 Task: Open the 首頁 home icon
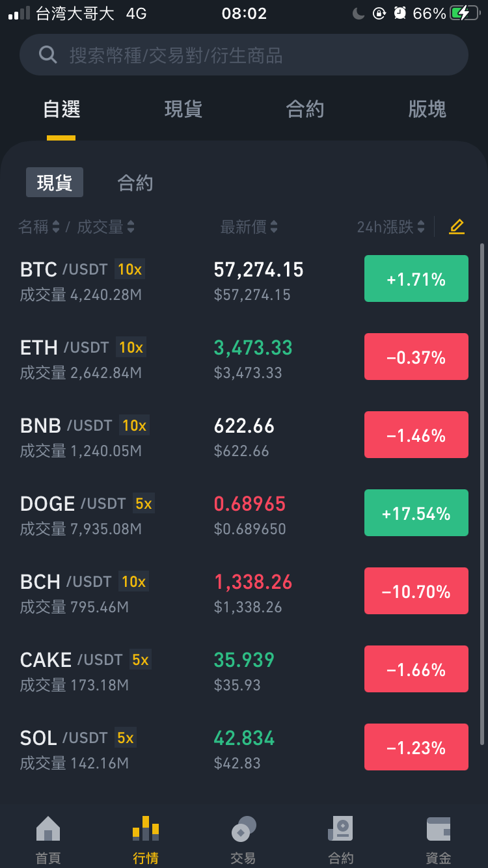tap(48, 829)
